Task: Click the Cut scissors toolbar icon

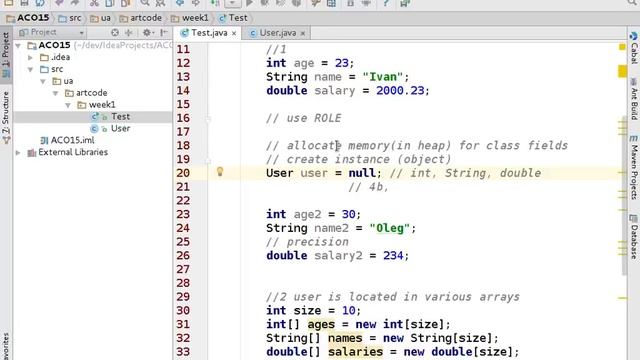Action: click(x=94, y=3)
